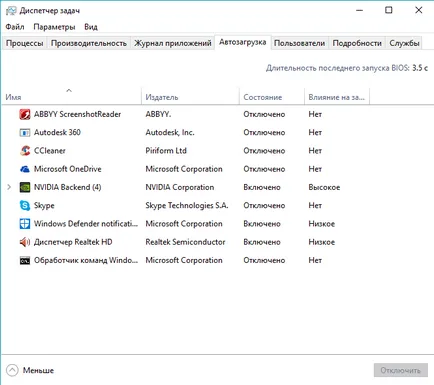Click the Высокое impact value
Screen dimensions: 434x385
pyautogui.click(x=324, y=187)
